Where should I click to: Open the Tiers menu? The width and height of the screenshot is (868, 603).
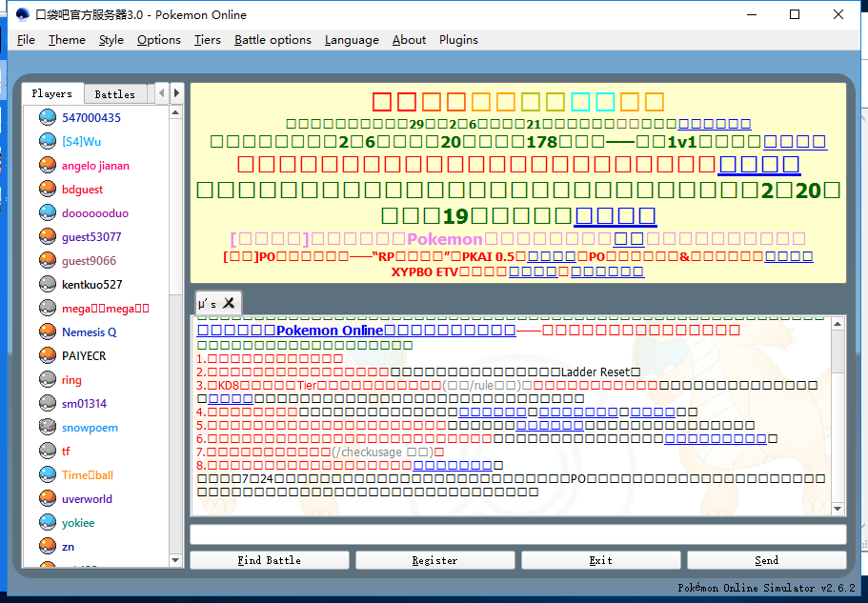point(208,40)
